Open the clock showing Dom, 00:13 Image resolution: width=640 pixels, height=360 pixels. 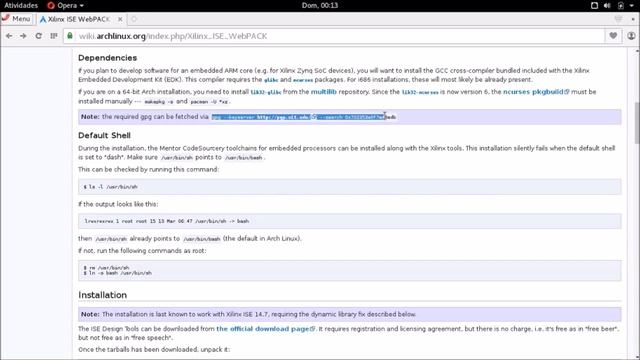pyautogui.click(x=320, y=5)
